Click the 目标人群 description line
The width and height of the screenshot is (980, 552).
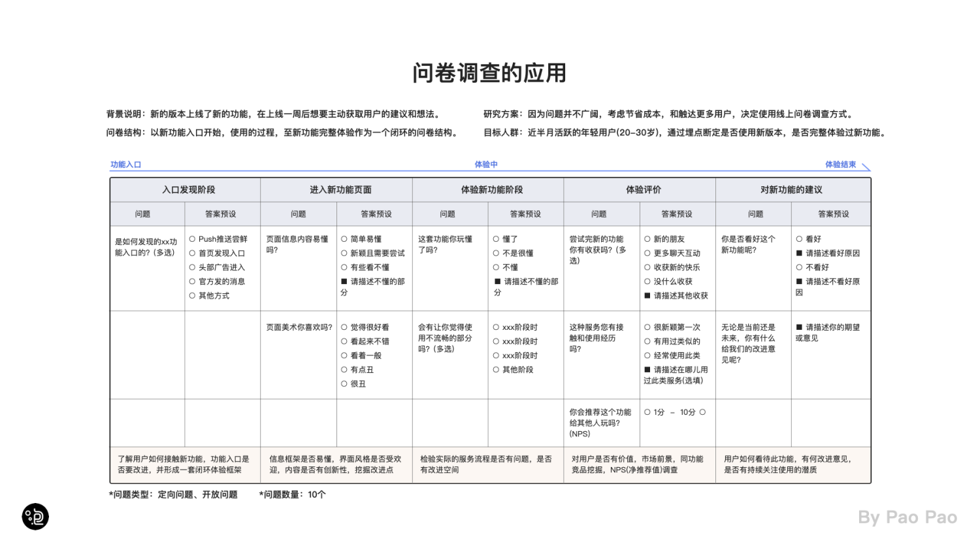[x=685, y=133]
